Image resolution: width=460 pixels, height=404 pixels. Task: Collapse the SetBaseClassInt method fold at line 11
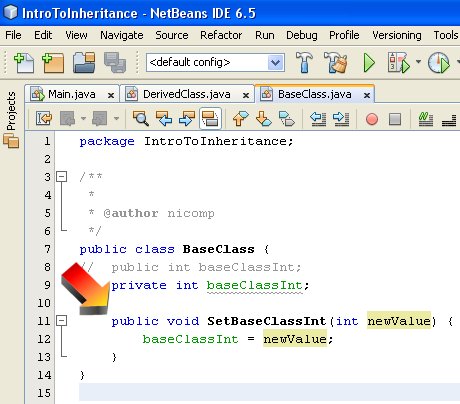tap(61, 320)
